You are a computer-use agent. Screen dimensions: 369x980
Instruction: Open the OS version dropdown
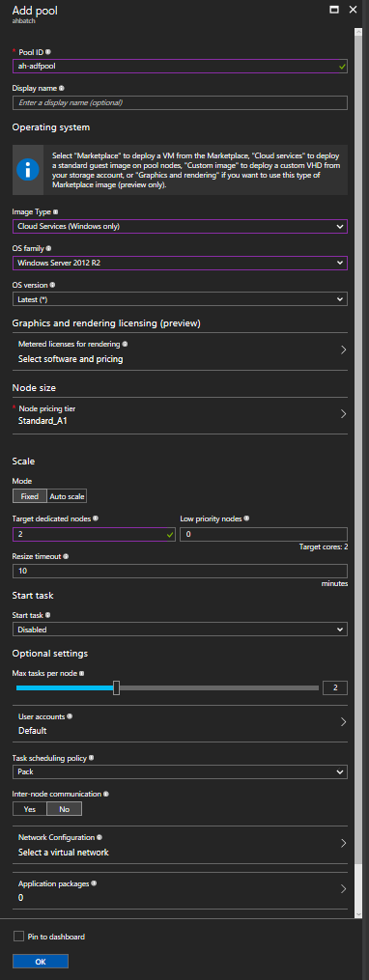click(x=180, y=299)
